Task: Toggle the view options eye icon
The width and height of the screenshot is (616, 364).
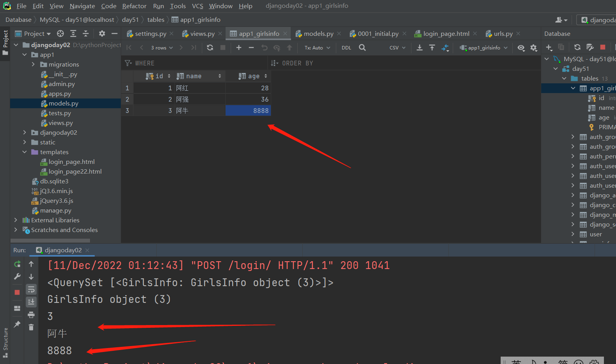Action: click(x=521, y=47)
